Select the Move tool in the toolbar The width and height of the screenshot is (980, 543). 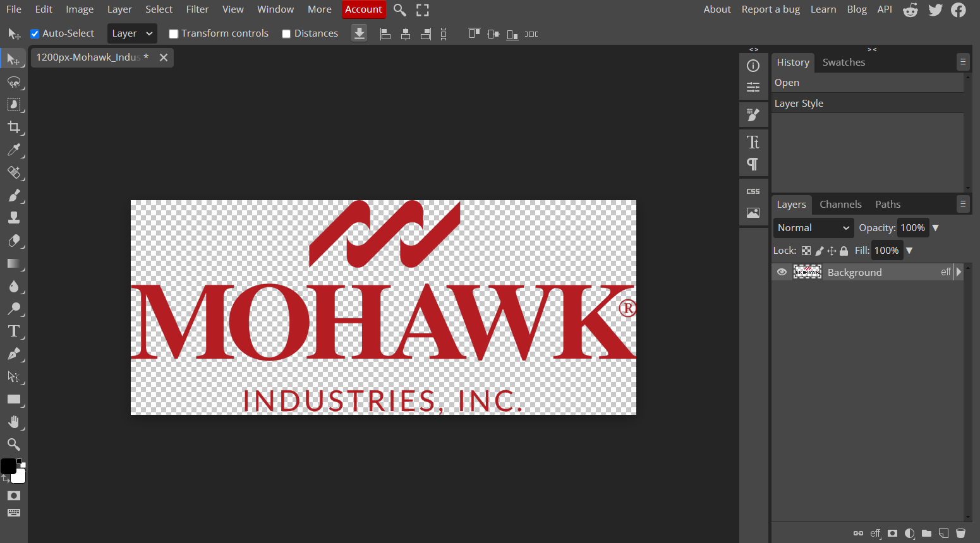point(13,59)
